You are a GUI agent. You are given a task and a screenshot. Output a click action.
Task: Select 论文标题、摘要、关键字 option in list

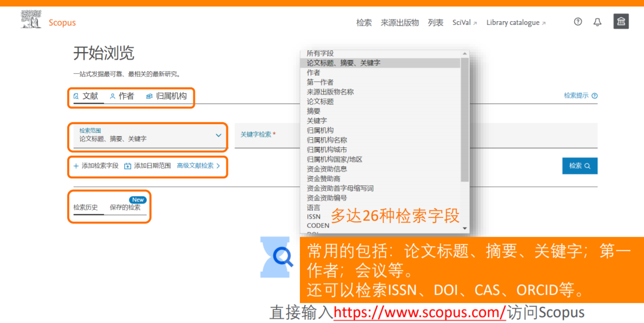(x=380, y=63)
